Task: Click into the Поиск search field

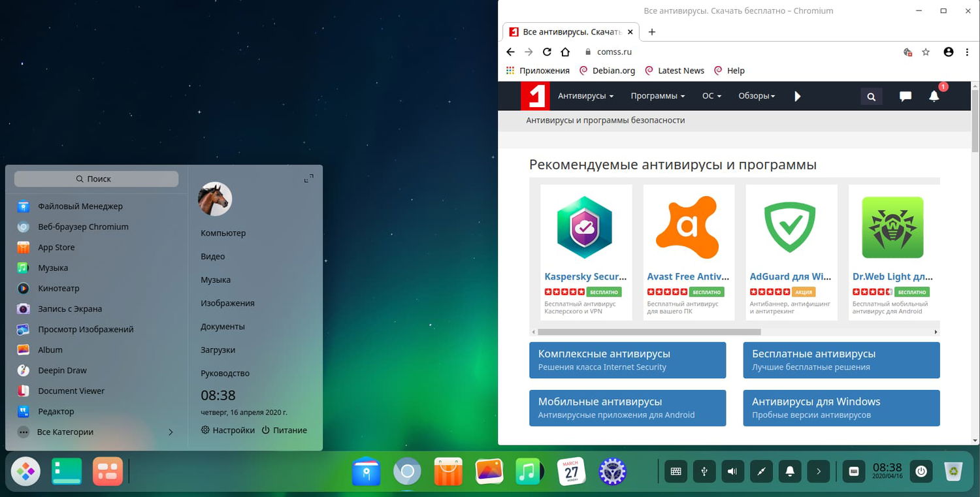Action: 97,178
